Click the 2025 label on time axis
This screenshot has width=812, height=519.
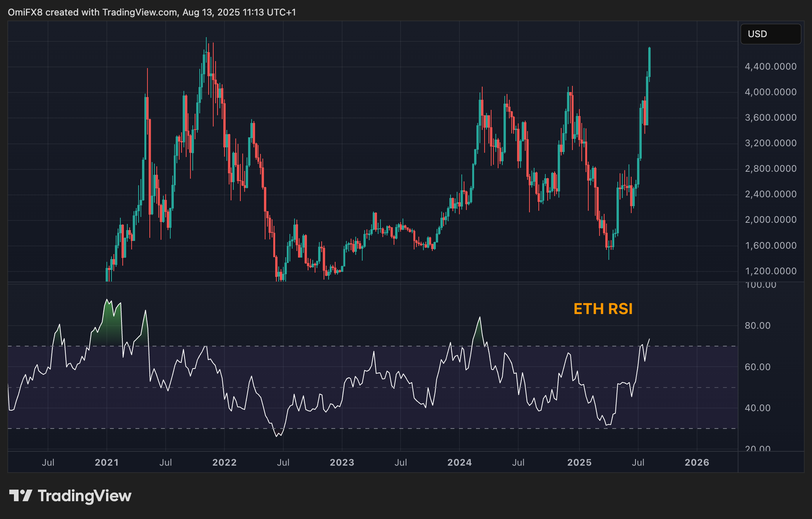[x=579, y=463]
